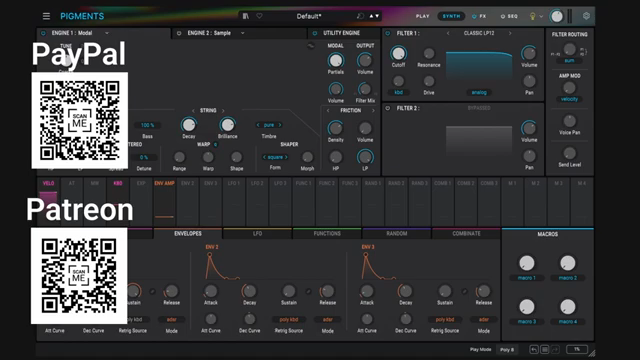This screenshot has width=640, height=360.
Task: Click the velocity Amp Mod source
Action: click(x=569, y=99)
